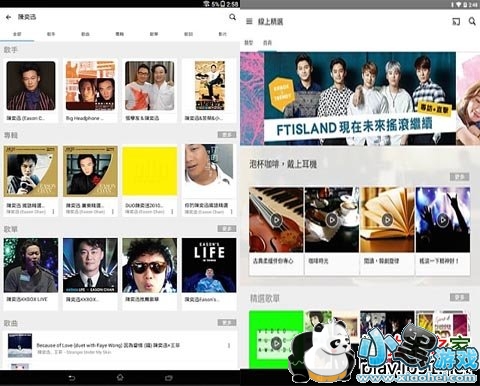The height and width of the screenshot is (386, 480).
Task: Tap the more button for 精選歌單
Action: (x=459, y=297)
